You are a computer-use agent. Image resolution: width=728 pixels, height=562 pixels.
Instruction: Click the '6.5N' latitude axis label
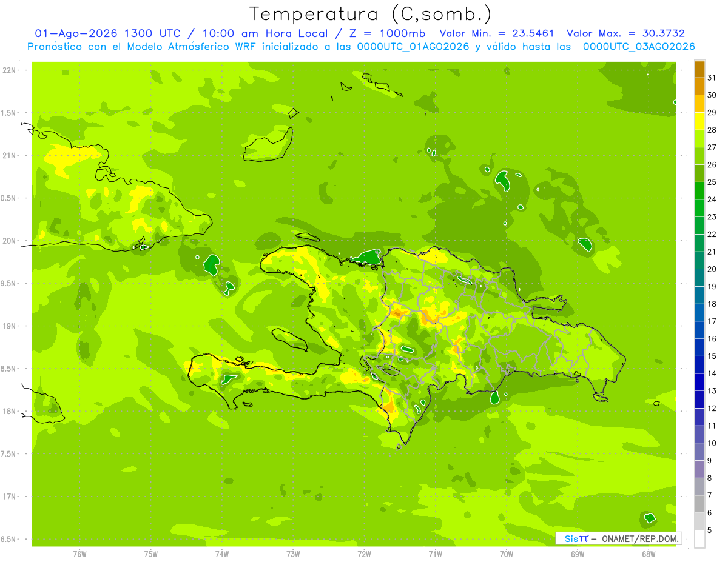tap(8, 540)
